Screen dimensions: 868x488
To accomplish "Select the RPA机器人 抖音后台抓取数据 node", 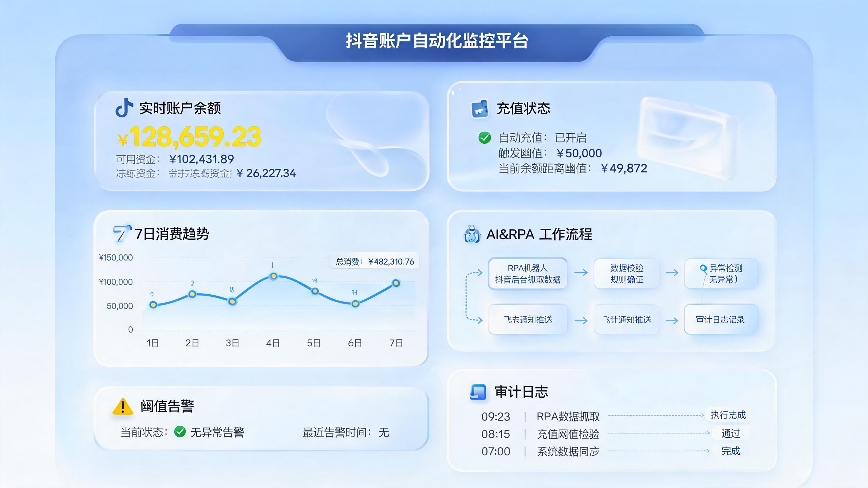I will 528,274.
